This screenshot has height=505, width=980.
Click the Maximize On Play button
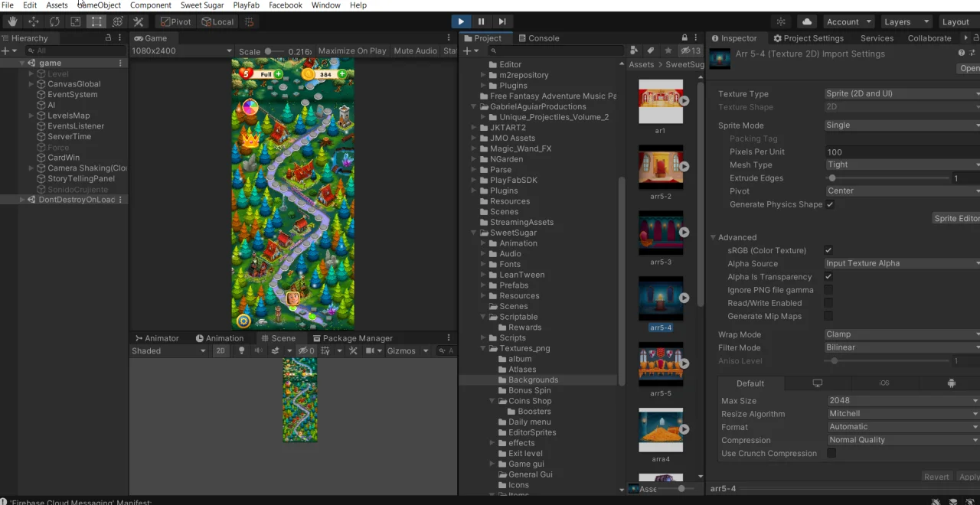352,51
